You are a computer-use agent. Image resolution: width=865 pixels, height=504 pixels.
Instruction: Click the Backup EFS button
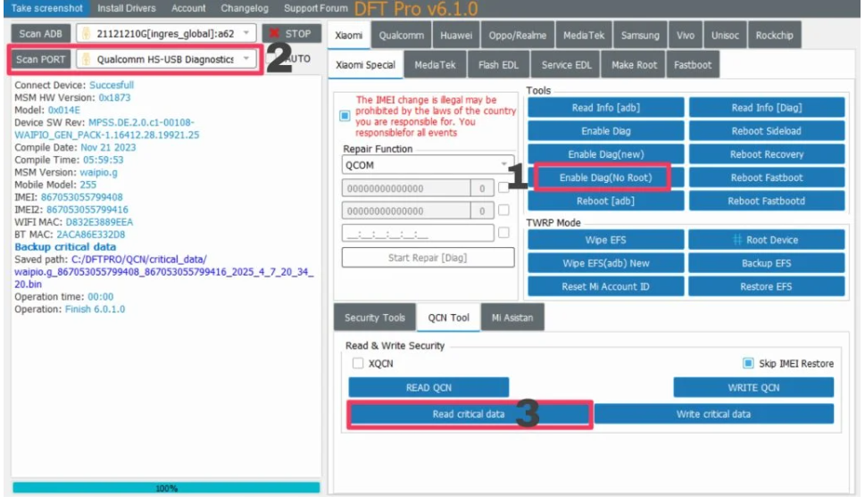click(767, 263)
